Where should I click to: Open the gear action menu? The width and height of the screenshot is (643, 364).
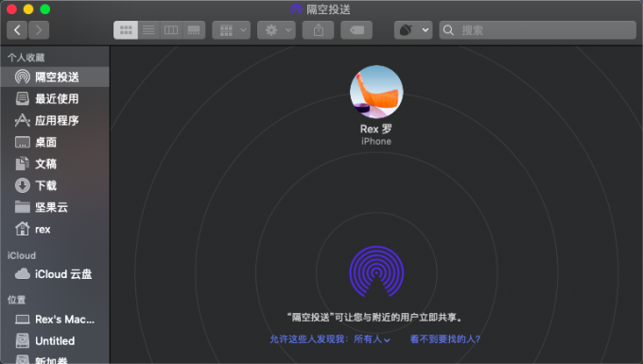[276, 30]
